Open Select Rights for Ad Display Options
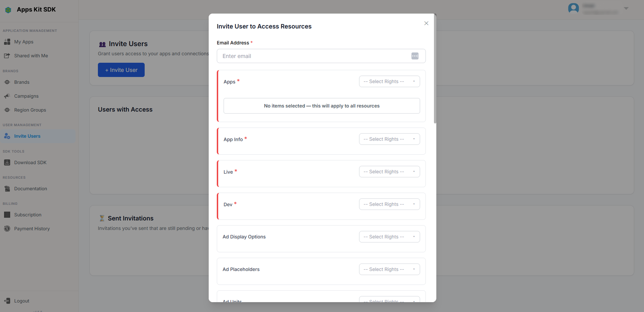644x312 pixels. (x=390, y=237)
